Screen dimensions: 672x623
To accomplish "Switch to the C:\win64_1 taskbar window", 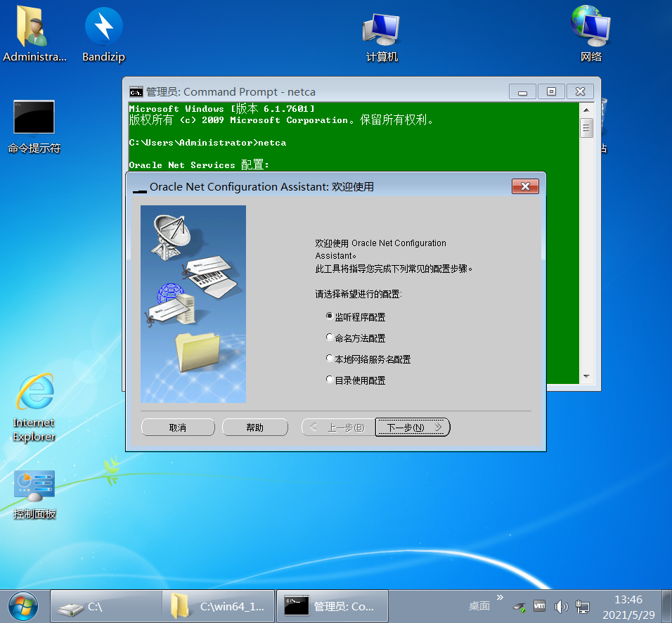I will click(x=218, y=605).
